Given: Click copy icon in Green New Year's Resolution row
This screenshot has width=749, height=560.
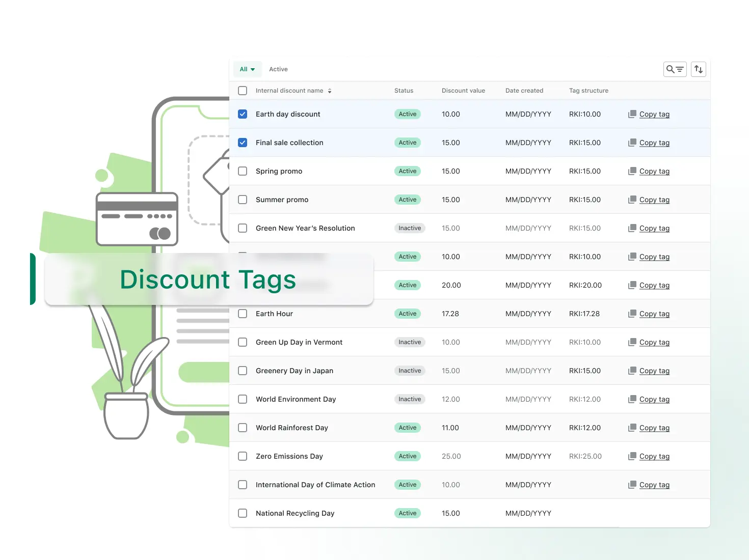Looking at the screenshot, I should 632,228.
